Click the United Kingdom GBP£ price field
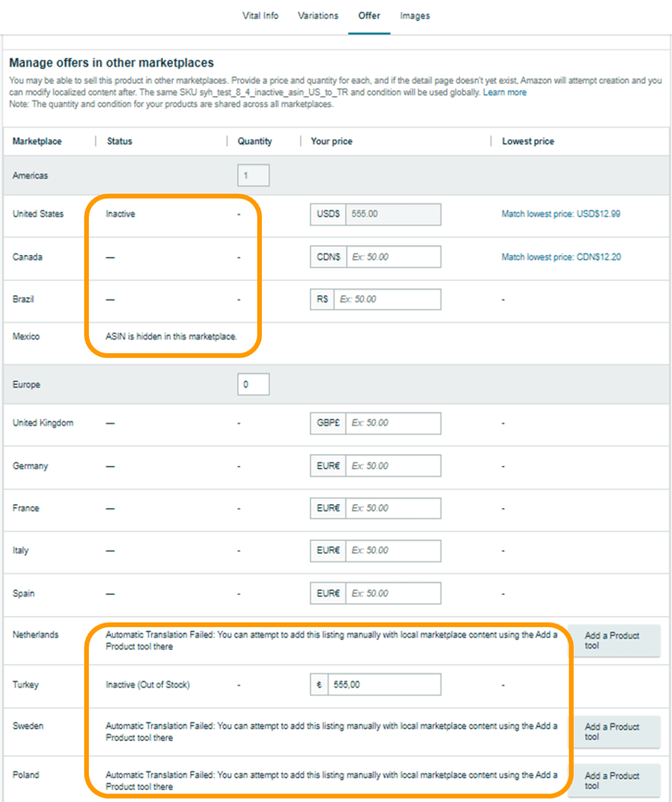This screenshot has width=672, height=802. (393, 423)
